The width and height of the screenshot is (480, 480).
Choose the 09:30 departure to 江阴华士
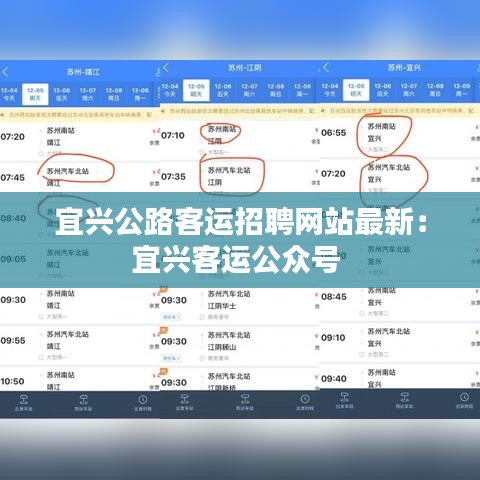pos(240,305)
